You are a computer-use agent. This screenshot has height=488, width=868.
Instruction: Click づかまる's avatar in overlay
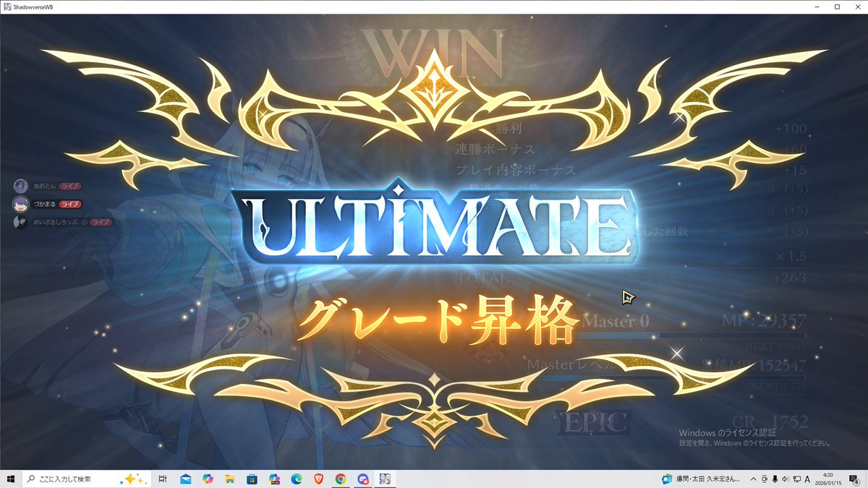[x=21, y=204]
